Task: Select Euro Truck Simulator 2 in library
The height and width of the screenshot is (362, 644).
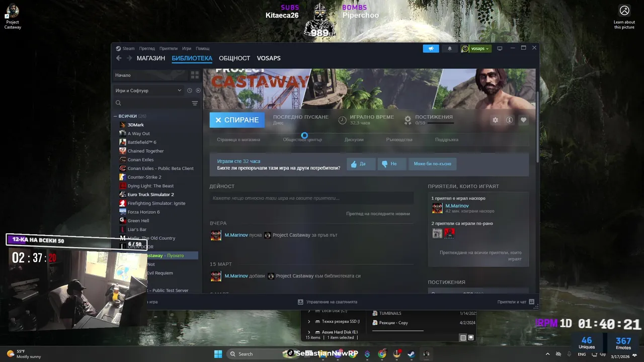Action: coord(150,195)
